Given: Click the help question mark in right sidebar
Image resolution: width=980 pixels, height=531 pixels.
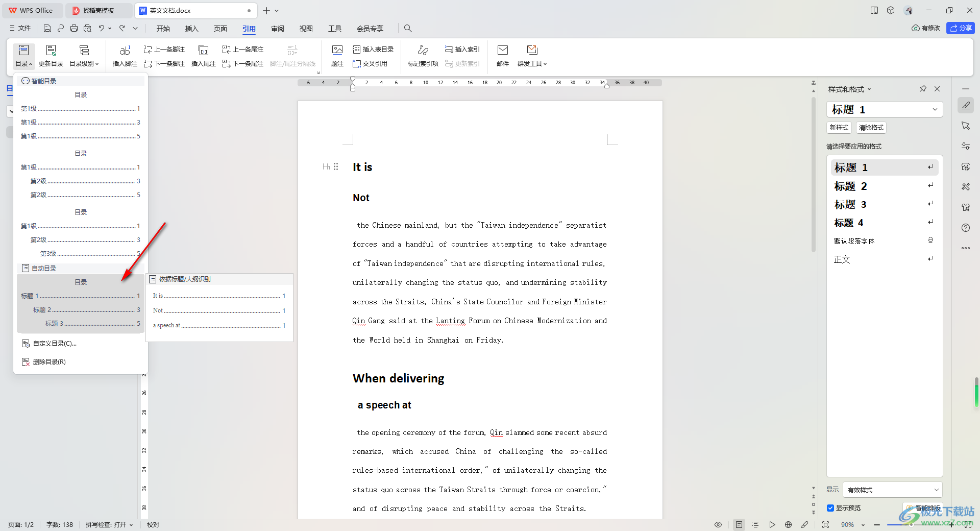Looking at the screenshot, I should click(966, 228).
